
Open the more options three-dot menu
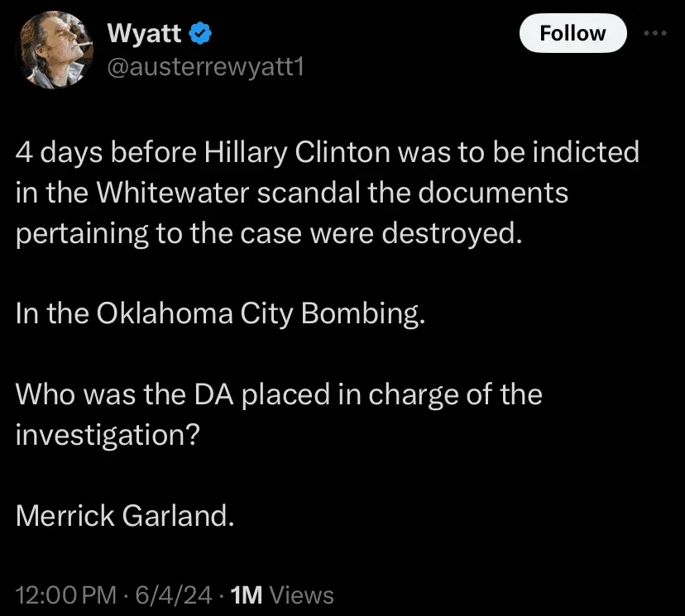[654, 34]
